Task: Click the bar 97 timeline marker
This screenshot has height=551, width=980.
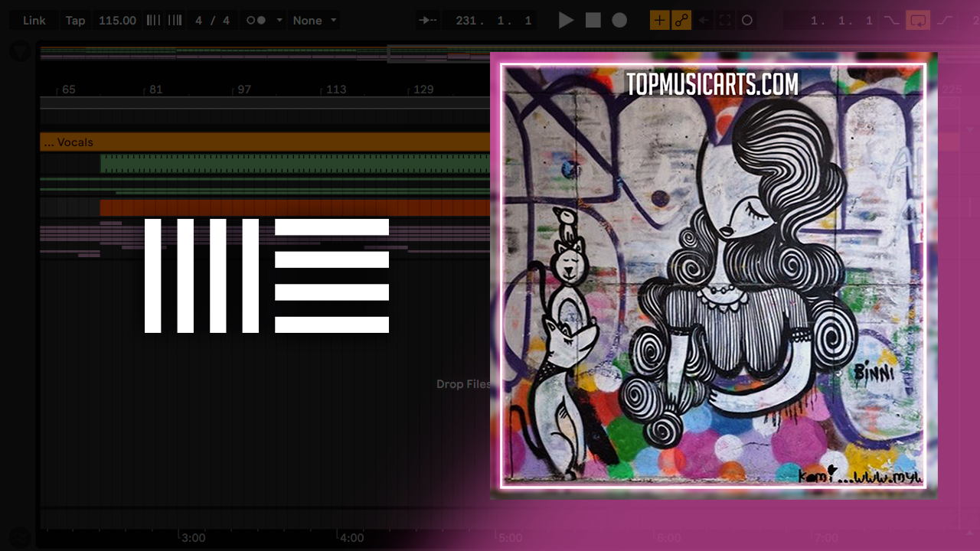Action: coord(243,90)
